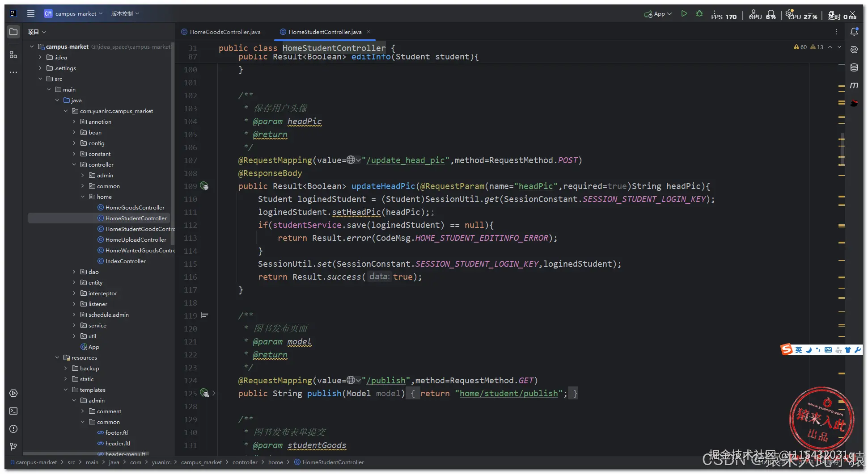
Task: Open the main hamburger menu
Action: click(31, 13)
